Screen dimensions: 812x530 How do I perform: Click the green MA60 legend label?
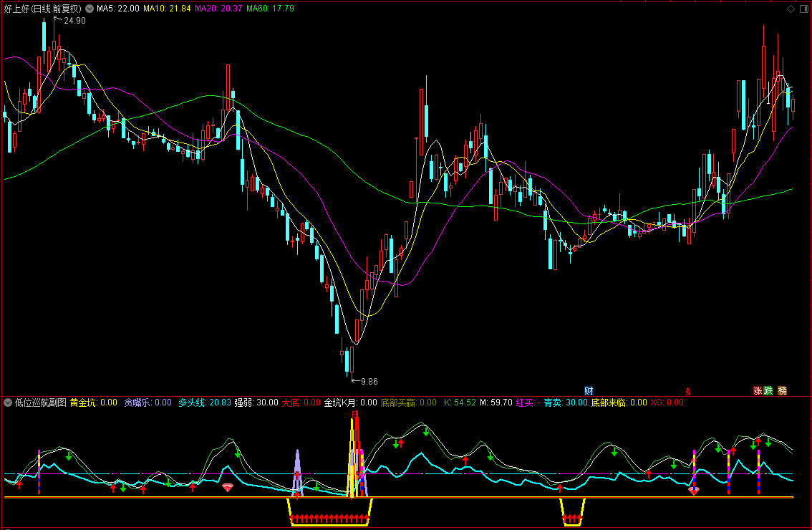[271, 9]
